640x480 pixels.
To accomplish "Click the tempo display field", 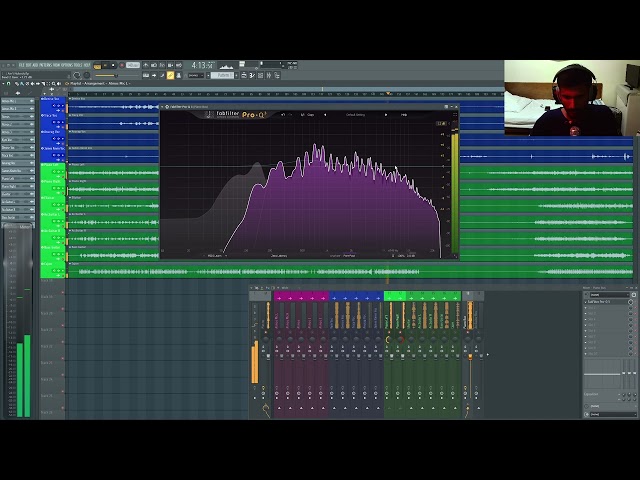I will 133,65.
